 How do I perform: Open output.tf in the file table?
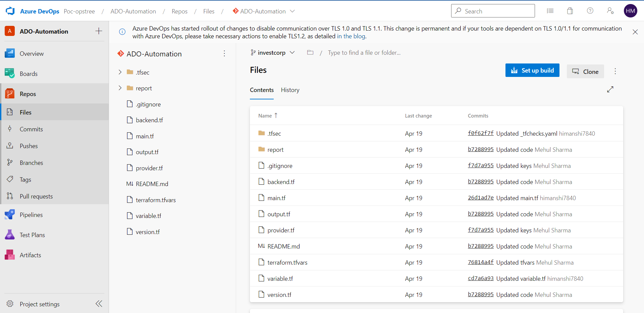(x=279, y=214)
